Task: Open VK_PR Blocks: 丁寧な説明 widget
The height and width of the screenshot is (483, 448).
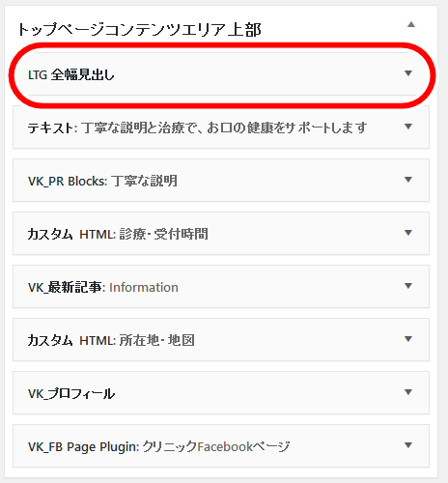Action: tap(221, 181)
